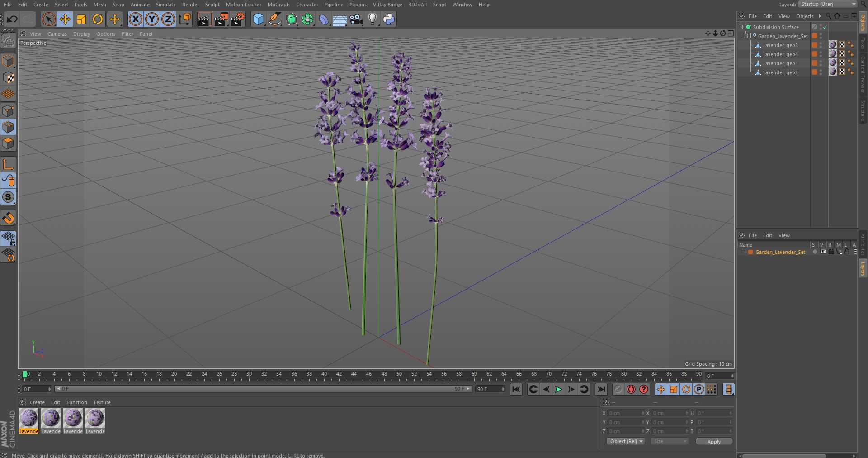Click Lavender_geo2 layer color swatch
The image size is (868, 458).
click(x=814, y=72)
